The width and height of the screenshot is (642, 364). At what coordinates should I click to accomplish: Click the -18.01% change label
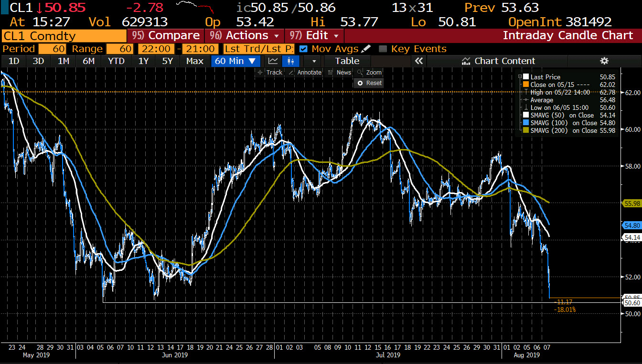565,310
